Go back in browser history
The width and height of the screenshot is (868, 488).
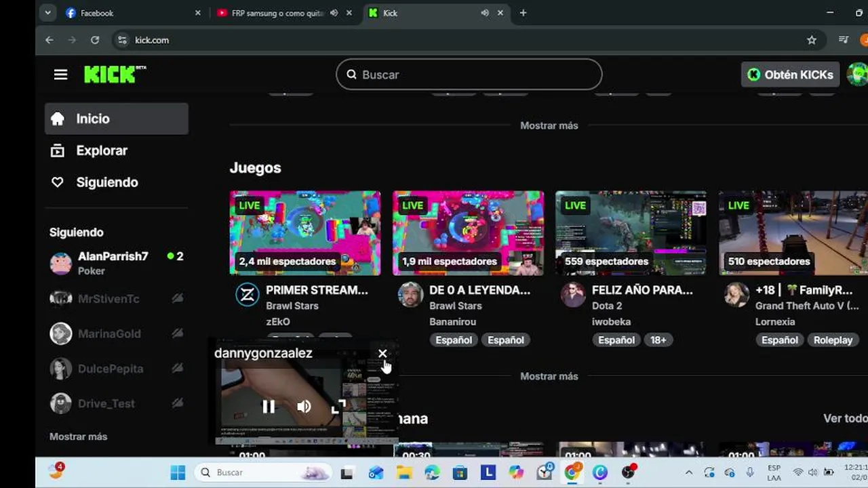click(50, 40)
